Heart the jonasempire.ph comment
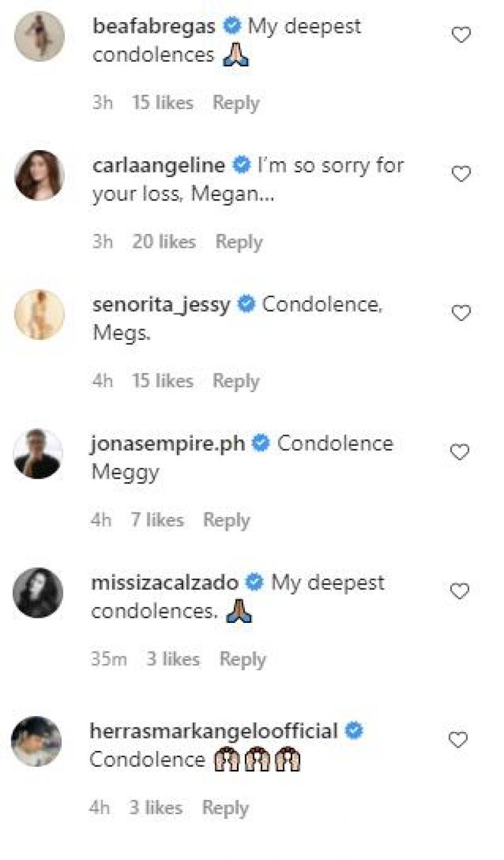Screen dimensions: 504x860 [x=461, y=452]
